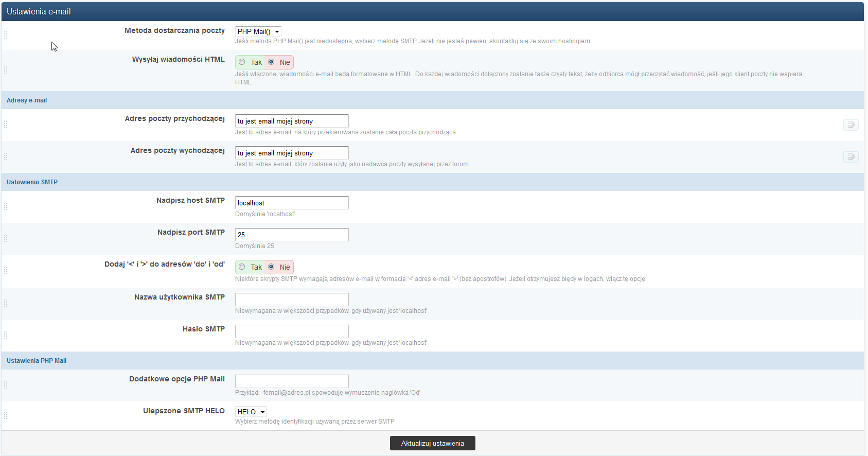Open the PHP Mail() delivery method dropdown
868x456 pixels.
[258, 31]
